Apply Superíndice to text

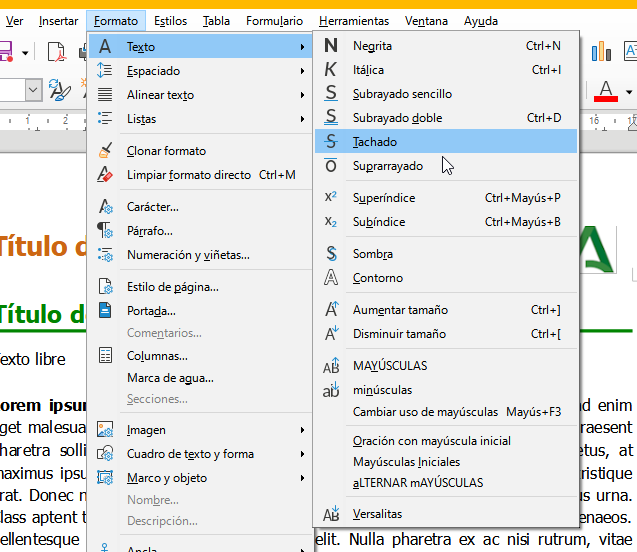pyautogui.click(x=383, y=198)
